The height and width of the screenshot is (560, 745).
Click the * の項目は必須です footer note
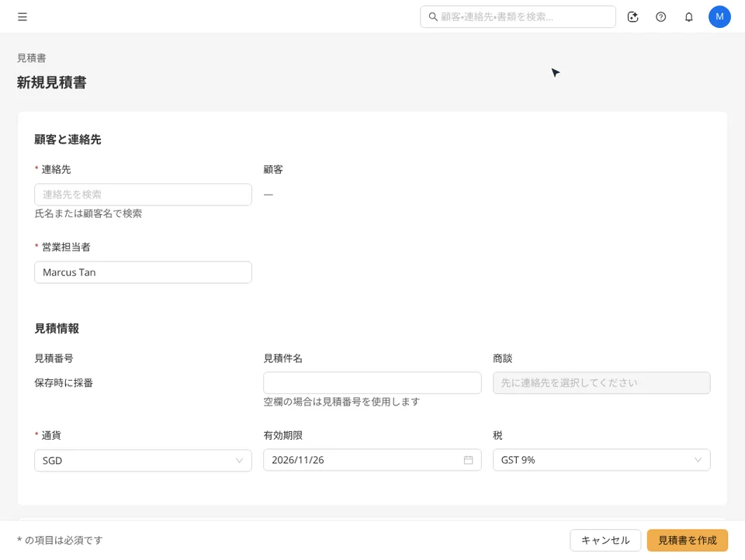[60, 540]
